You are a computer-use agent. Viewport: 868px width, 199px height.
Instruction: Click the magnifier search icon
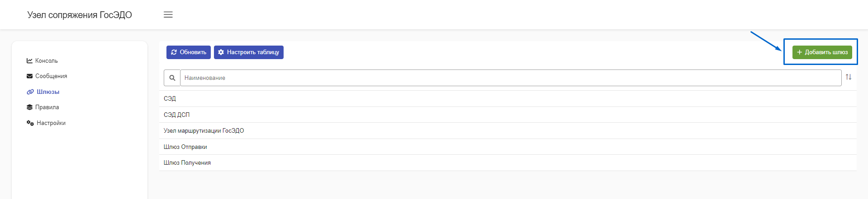pyautogui.click(x=172, y=78)
